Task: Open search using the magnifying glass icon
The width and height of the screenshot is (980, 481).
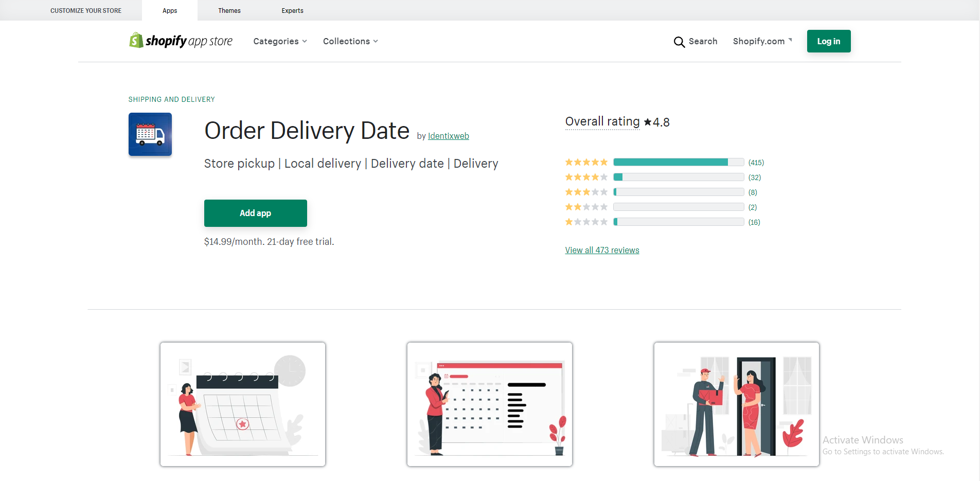Action: click(679, 42)
